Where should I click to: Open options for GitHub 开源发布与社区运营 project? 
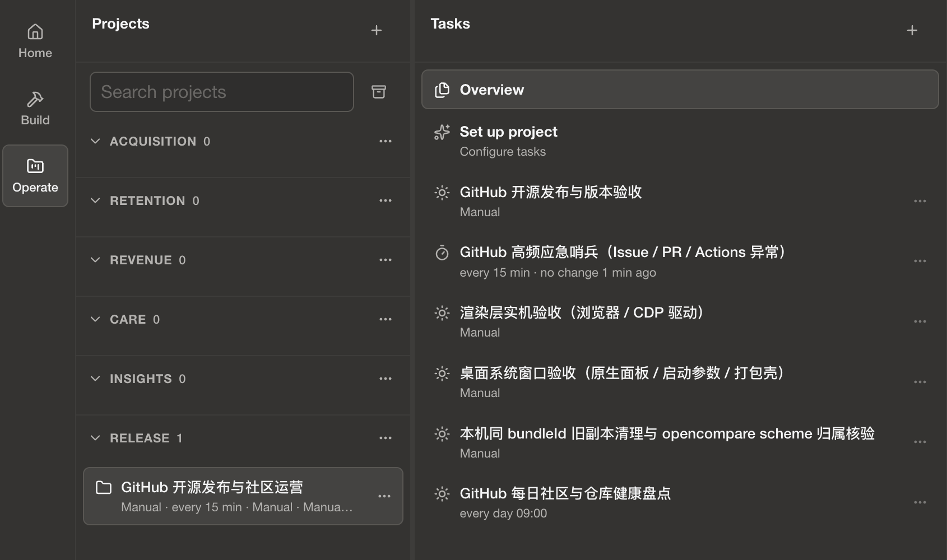tap(384, 496)
